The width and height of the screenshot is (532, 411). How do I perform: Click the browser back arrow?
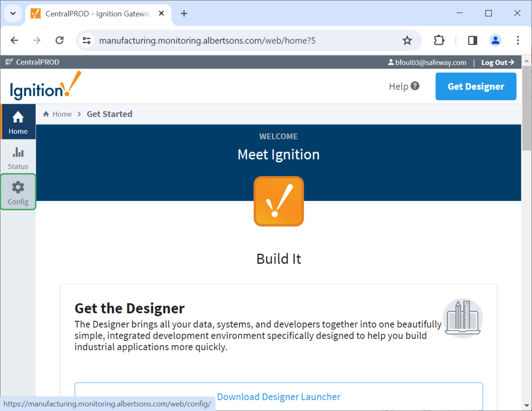(x=14, y=40)
